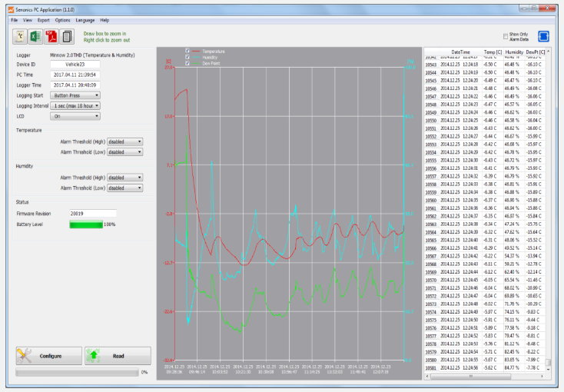This screenshot has width=564, height=392.
Task: Open Temperature Alarm Threshold (Low) dropdown
Action: (124, 152)
